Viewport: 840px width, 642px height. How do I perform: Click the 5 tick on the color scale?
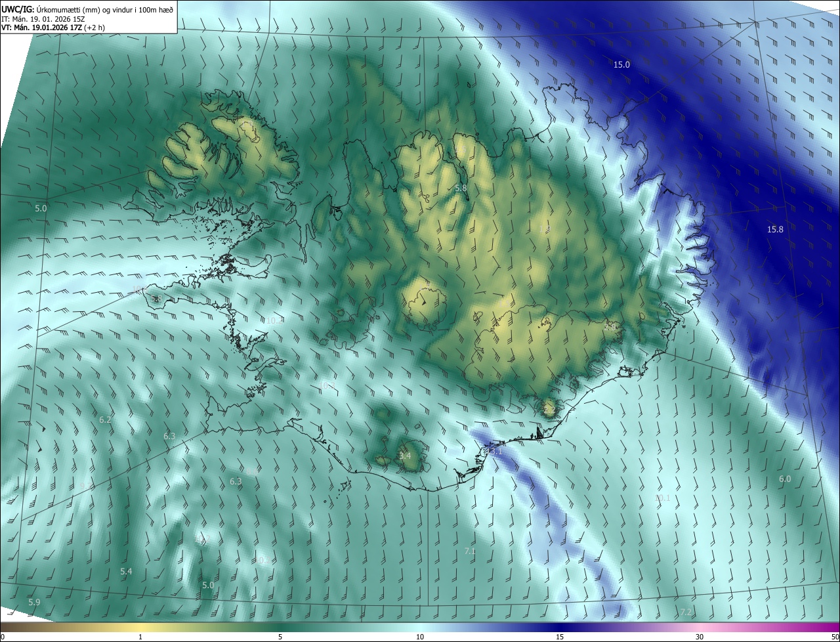coord(280,637)
